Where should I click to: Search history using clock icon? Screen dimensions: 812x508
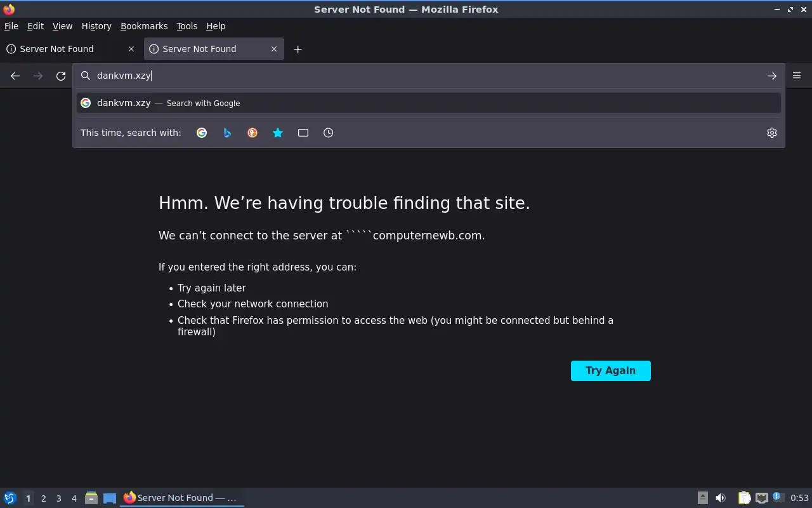tap(328, 133)
